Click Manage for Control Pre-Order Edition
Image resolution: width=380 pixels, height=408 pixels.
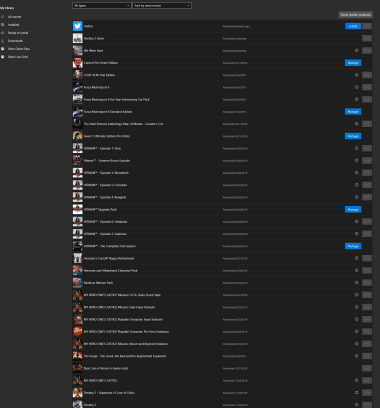pos(353,63)
